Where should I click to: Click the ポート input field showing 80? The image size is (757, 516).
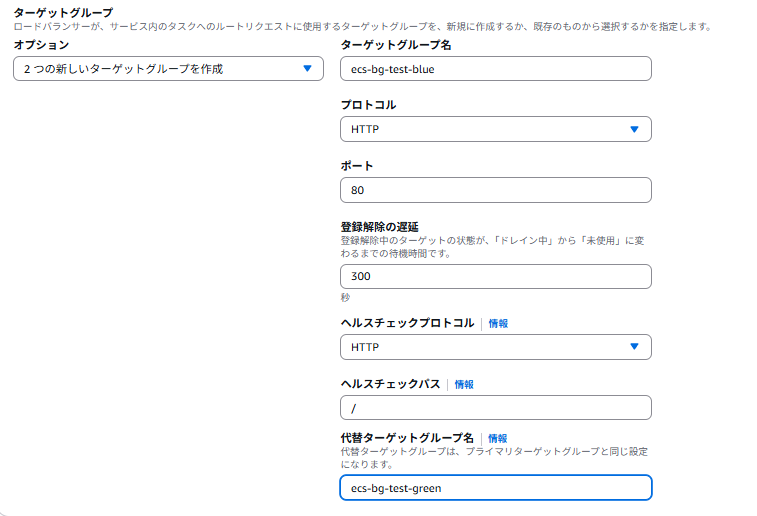(496, 190)
